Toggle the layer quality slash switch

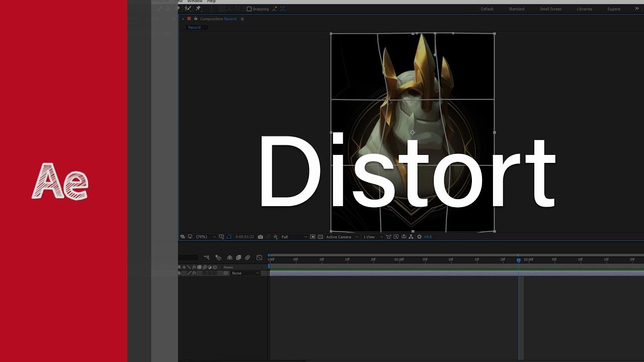(189, 273)
